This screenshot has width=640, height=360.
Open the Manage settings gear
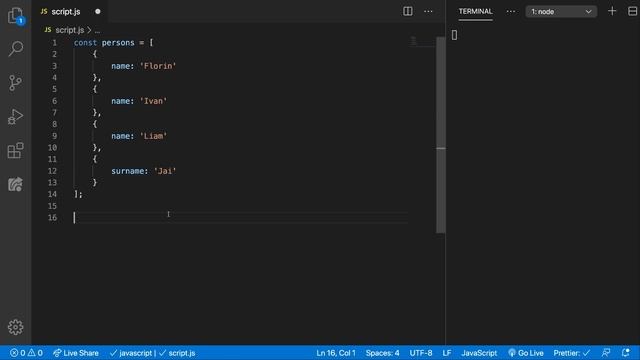click(x=16, y=327)
